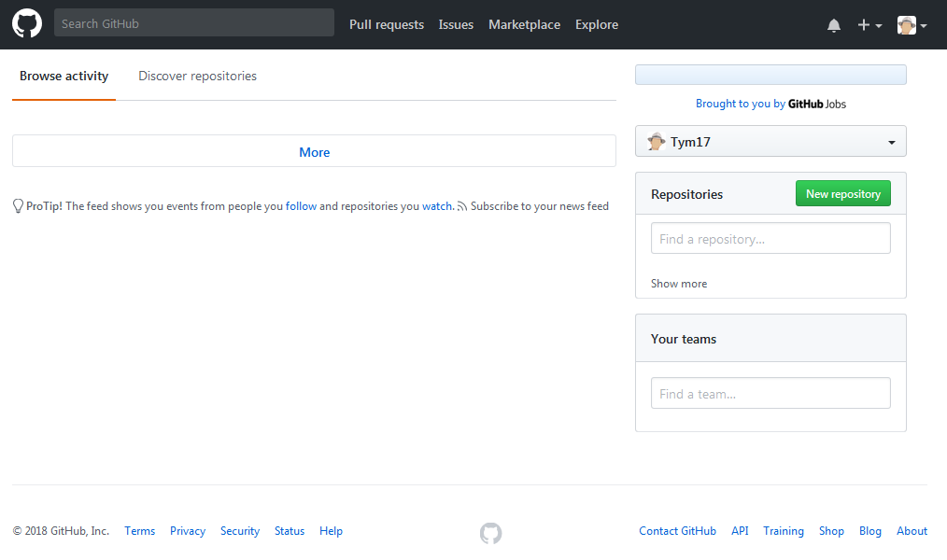Click the watch link in ProTip
This screenshot has height=560, width=947.
pyautogui.click(x=437, y=206)
